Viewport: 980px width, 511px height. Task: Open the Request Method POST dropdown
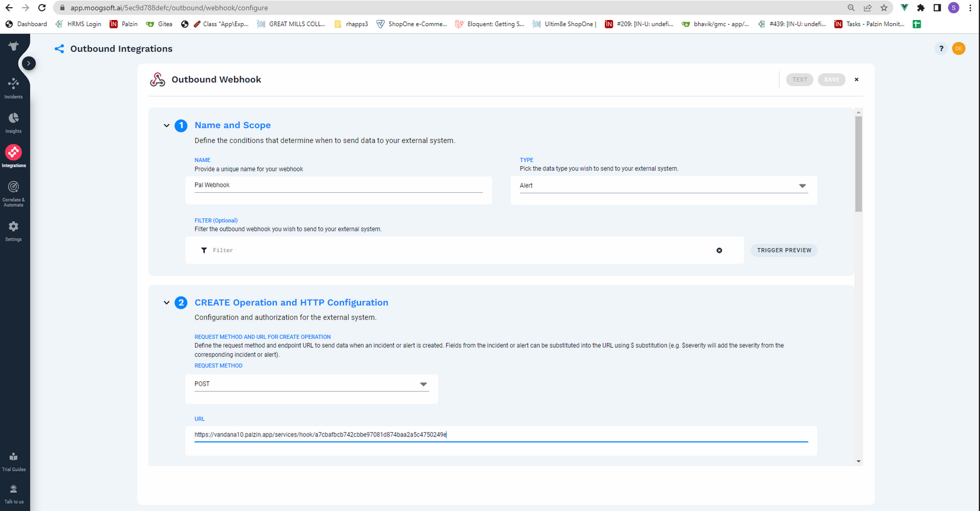coord(312,384)
